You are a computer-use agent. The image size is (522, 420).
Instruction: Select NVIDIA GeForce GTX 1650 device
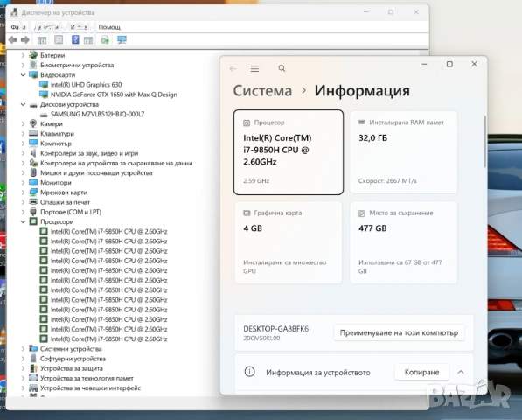point(114,94)
